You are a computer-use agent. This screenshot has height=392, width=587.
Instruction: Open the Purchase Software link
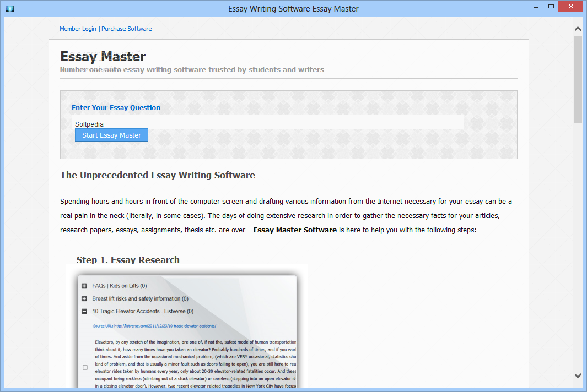127,29
